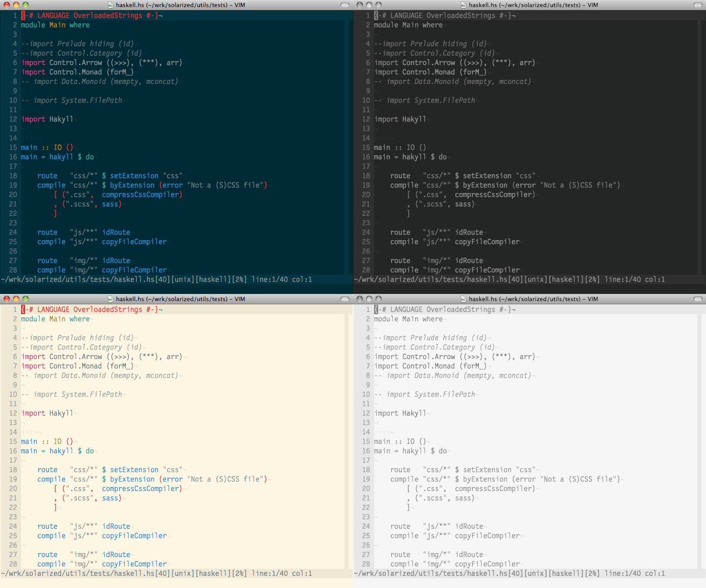Click the status line path in cream window
This screenshot has height=588, width=706.
pyautogui.click(x=78, y=573)
